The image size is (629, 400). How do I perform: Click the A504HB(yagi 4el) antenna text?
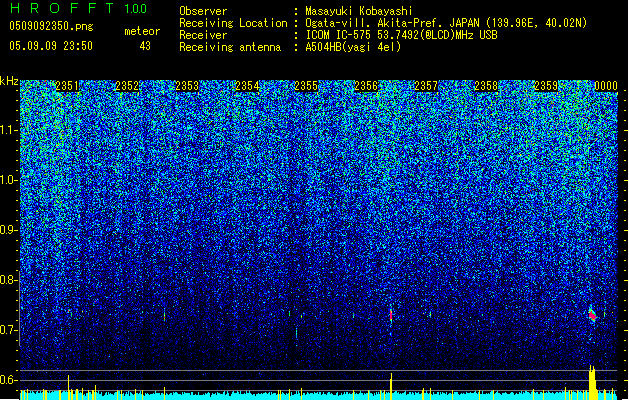(x=353, y=47)
